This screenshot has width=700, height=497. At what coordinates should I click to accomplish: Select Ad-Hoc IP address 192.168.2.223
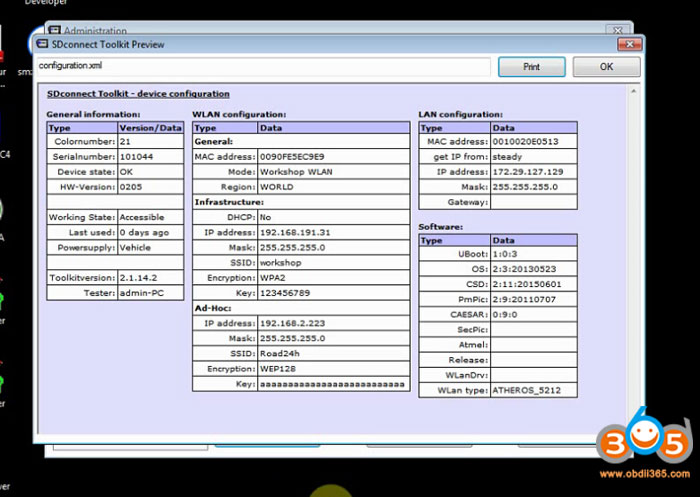[x=292, y=323]
